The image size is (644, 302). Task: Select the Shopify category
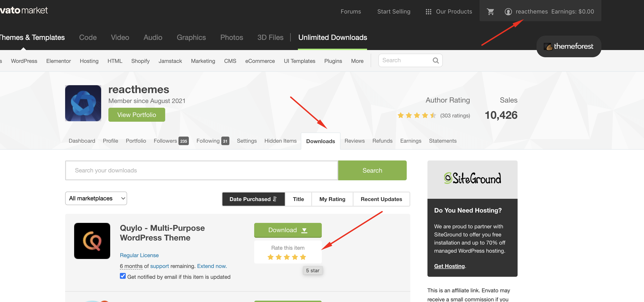pyautogui.click(x=140, y=61)
